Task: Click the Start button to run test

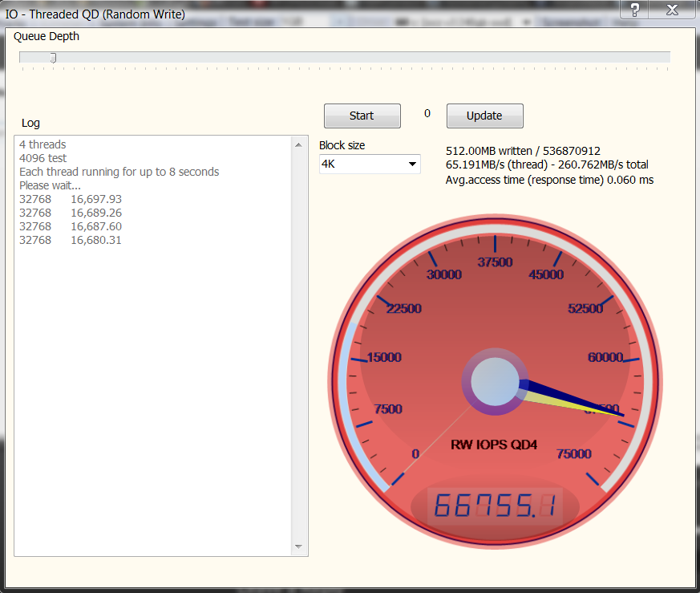Action: pyautogui.click(x=362, y=116)
